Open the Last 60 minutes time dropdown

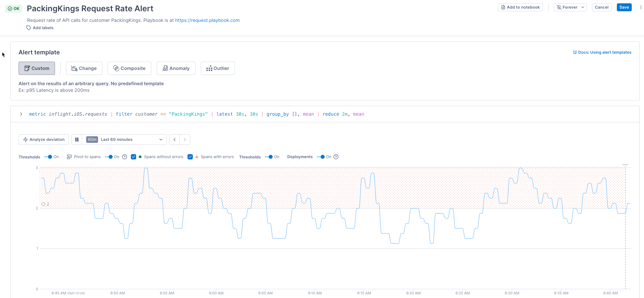[x=124, y=140]
